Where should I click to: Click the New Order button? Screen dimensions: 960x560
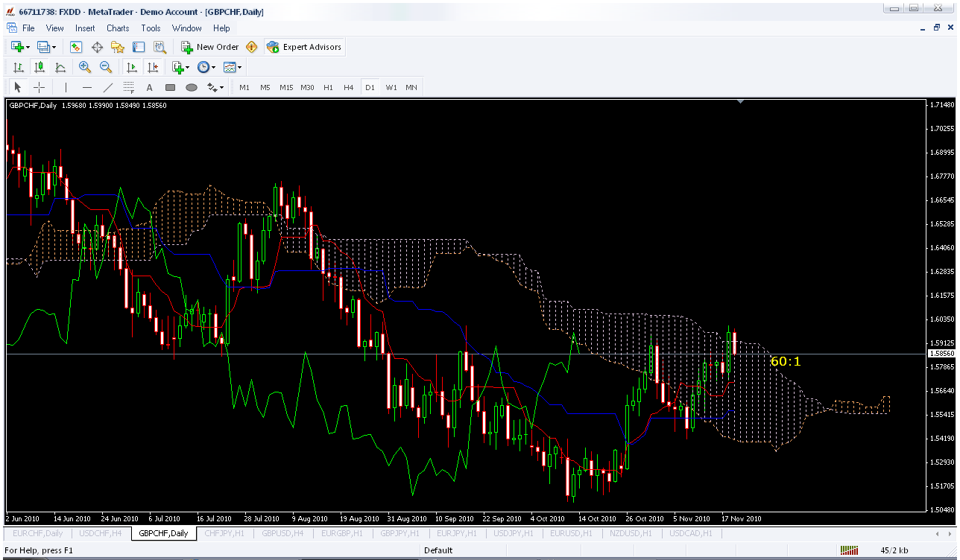pyautogui.click(x=210, y=47)
